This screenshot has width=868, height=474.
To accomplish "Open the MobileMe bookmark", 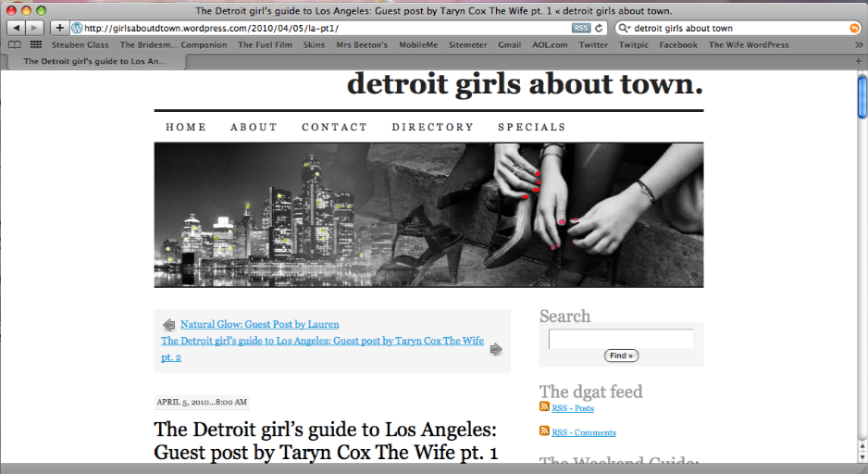I will [418, 44].
